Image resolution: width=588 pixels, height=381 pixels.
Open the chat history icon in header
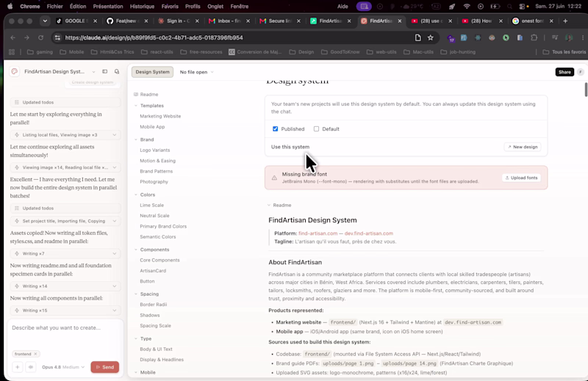pos(117,71)
